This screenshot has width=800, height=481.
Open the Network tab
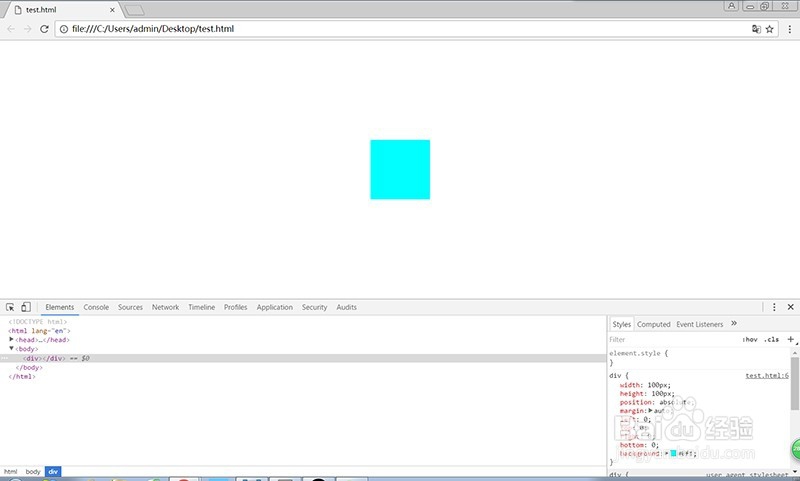(165, 307)
